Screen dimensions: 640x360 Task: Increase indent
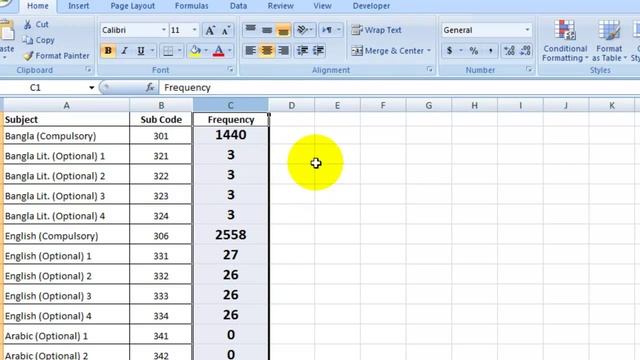[x=318, y=51]
